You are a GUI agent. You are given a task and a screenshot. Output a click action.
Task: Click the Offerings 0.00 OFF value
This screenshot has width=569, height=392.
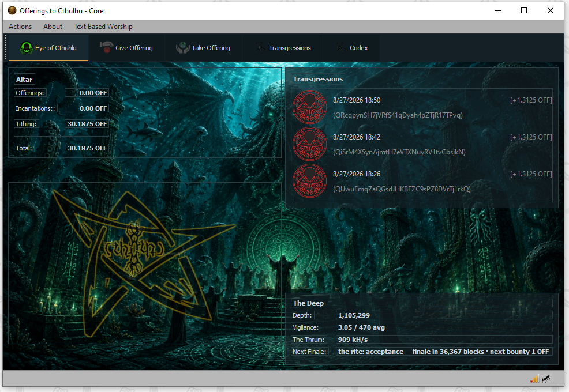point(87,93)
